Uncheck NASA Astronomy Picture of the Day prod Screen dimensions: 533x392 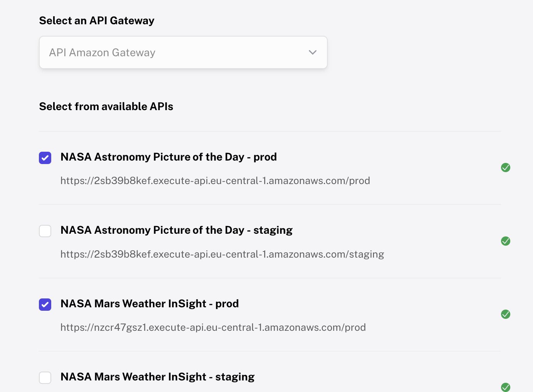click(x=45, y=157)
